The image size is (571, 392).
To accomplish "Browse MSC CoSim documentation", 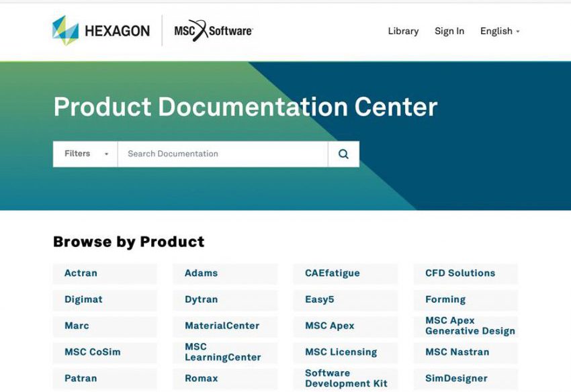I will click(105, 352).
